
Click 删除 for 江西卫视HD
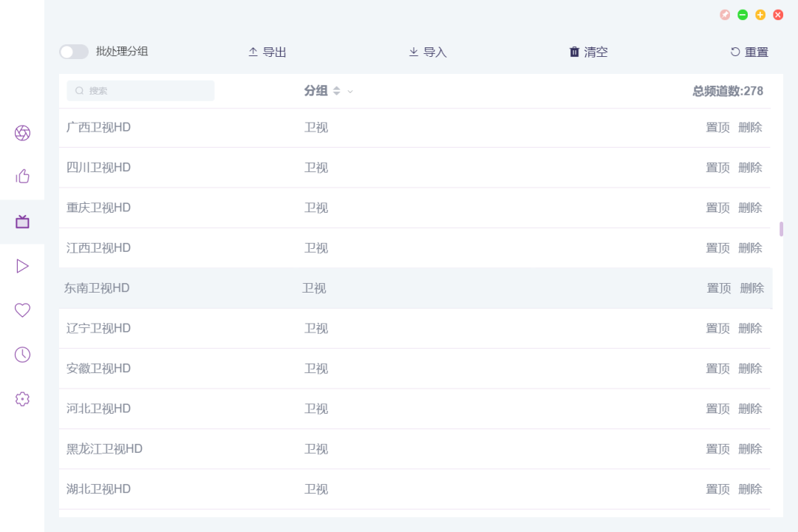click(x=750, y=248)
